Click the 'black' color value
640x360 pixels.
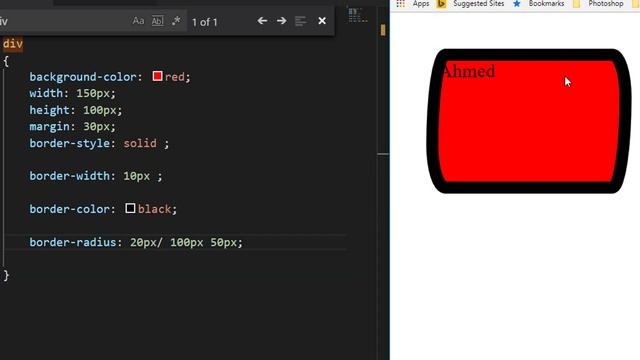pyautogui.click(x=154, y=209)
